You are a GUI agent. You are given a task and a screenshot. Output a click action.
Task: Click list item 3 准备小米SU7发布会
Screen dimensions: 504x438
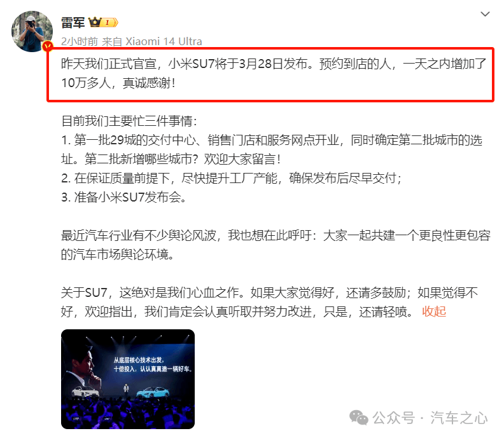(x=123, y=197)
